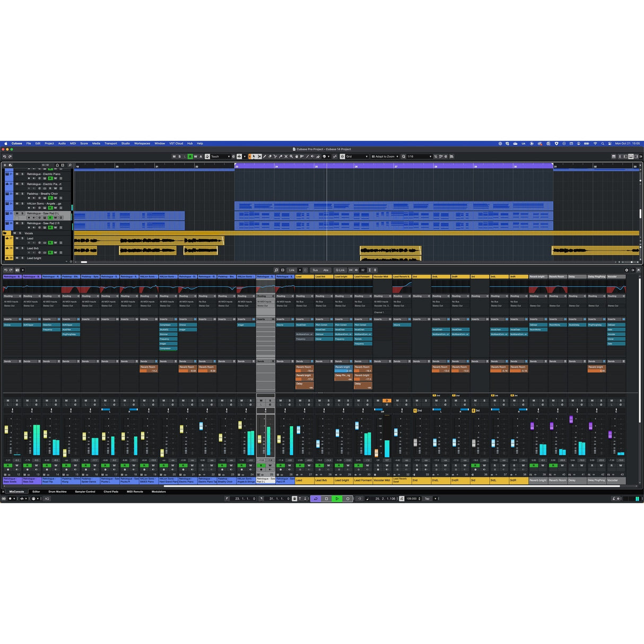The width and height of the screenshot is (644, 644).
Task: Select the Mute tool (X) in the toolbar
Action: coord(286,156)
